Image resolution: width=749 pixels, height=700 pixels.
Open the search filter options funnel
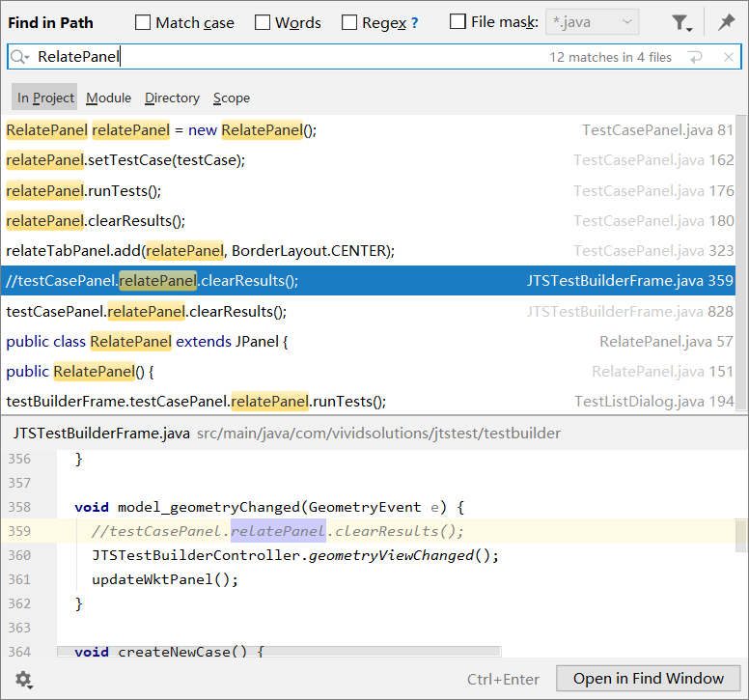(681, 22)
